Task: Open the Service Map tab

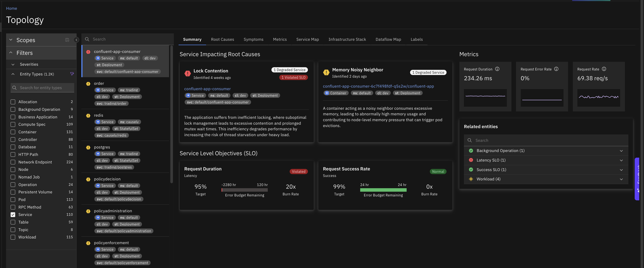Action: [307, 39]
